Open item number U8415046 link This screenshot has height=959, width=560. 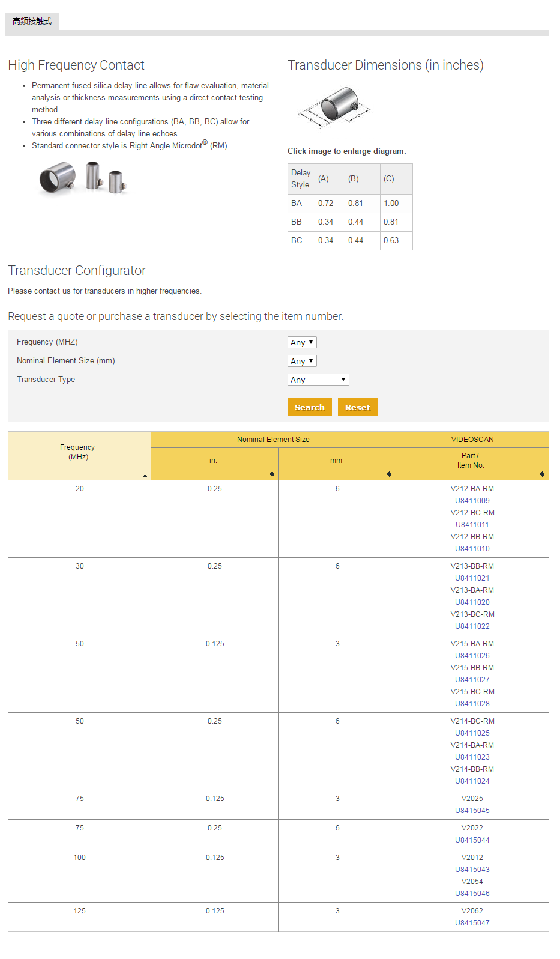pos(472,894)
